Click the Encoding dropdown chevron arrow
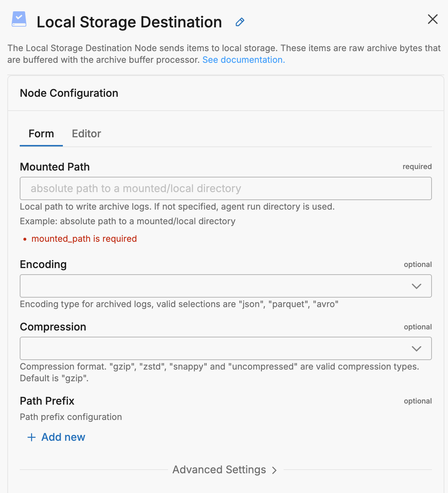This screenshot has width=448, height=493. (417, 286)
